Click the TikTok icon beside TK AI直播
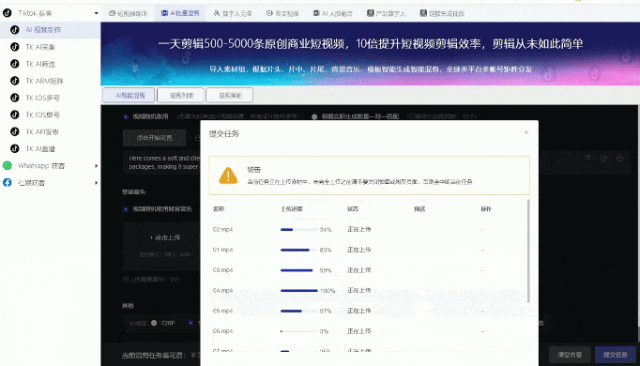 pyautogui.click(x=15, y=149)
